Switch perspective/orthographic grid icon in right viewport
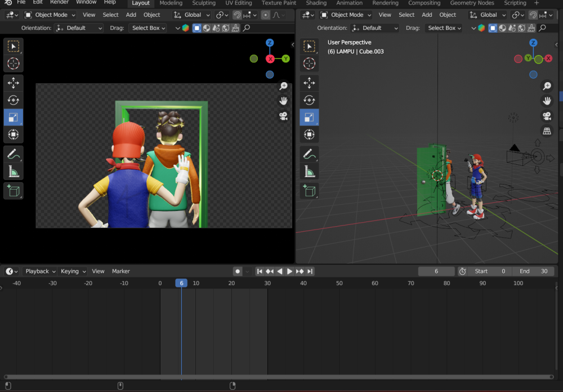Image resolution: width=563 pixels, height=392 pixels. coord(547,131)
